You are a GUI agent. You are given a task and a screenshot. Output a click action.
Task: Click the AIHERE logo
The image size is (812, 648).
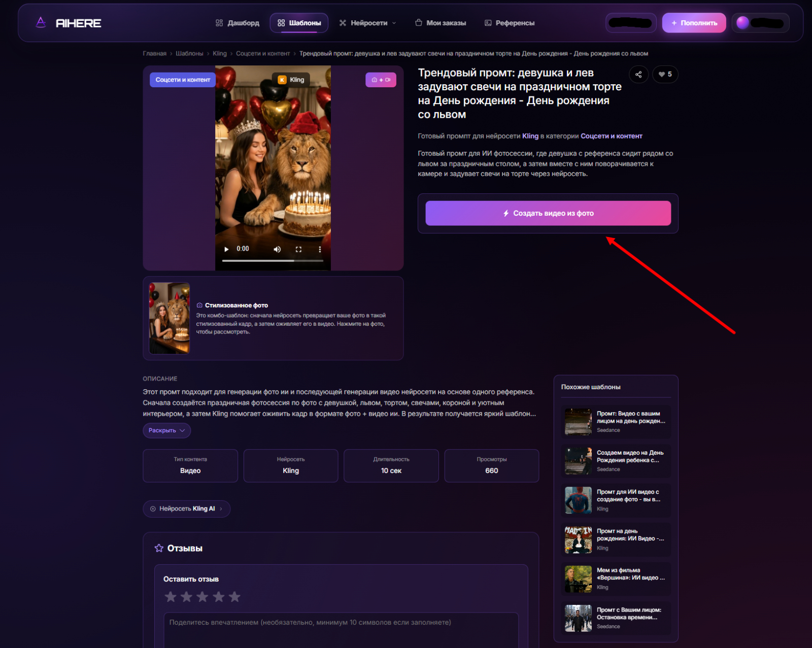coord(69,23)
